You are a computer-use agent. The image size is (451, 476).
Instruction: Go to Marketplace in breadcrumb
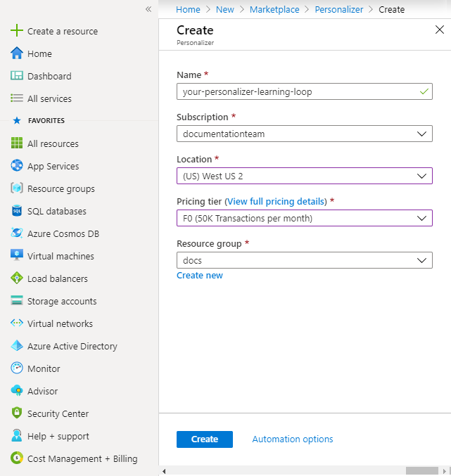click(x=274, y=10)
